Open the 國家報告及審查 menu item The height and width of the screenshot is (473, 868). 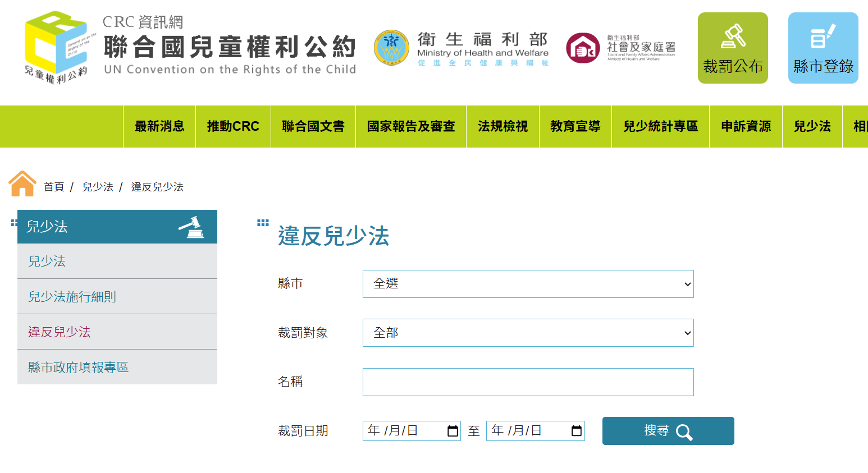[x=411, y=127]
